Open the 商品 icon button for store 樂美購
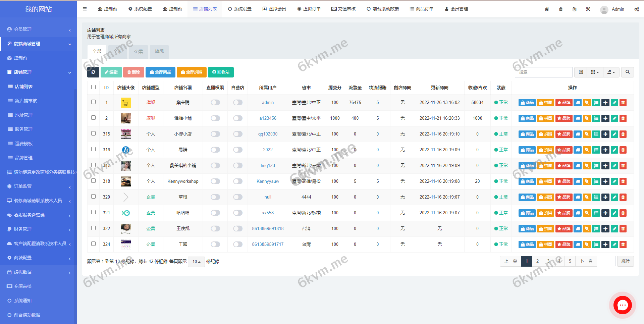 527,102
